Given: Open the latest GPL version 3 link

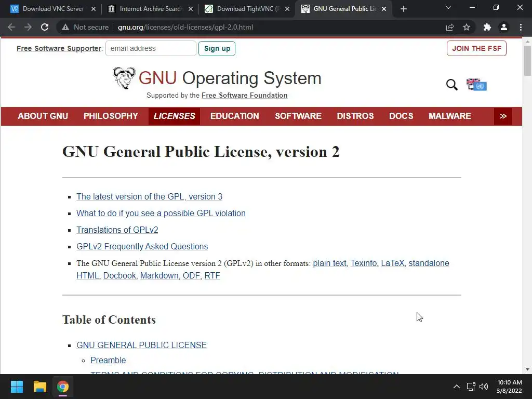Looking at the screenshot, I should (149, 196).
